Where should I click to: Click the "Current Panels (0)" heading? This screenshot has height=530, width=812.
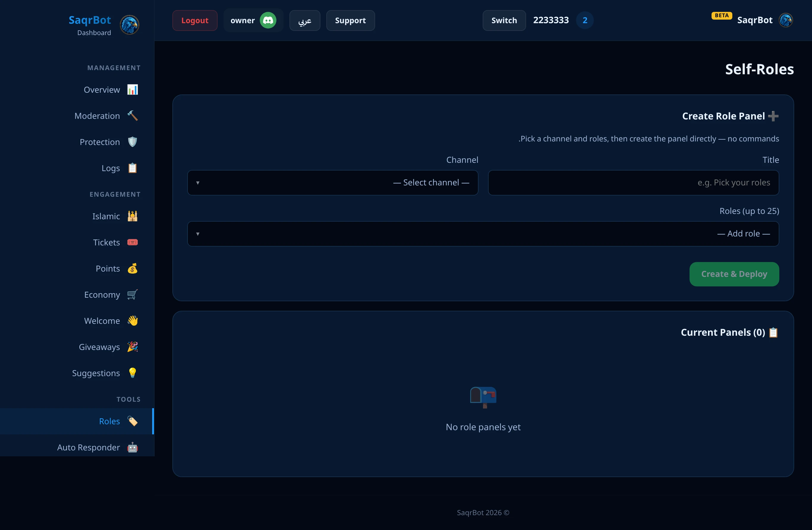click(x=723, y=332)
